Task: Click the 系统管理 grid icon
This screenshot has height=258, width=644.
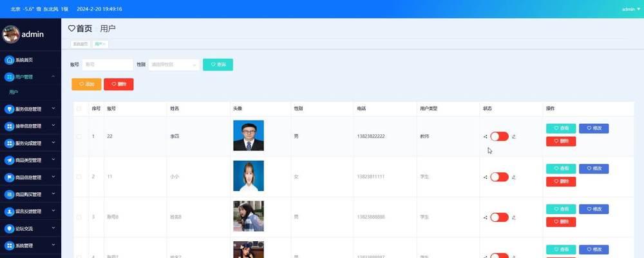Action: point(10,246)
